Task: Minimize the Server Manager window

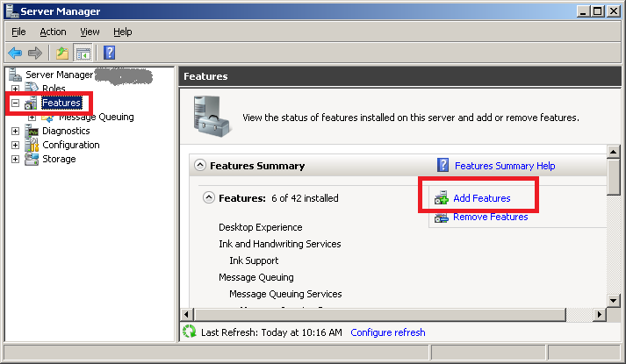Action: [583, 11]
